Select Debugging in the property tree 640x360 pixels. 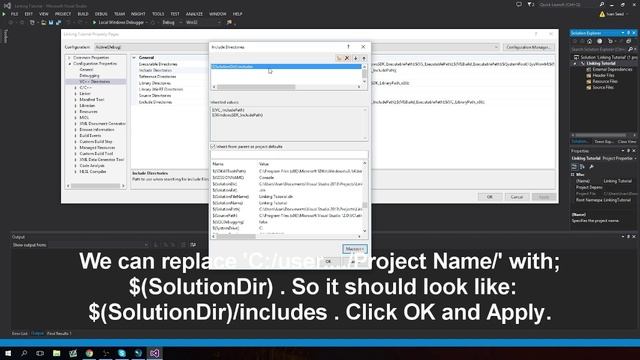coord(89,76)
